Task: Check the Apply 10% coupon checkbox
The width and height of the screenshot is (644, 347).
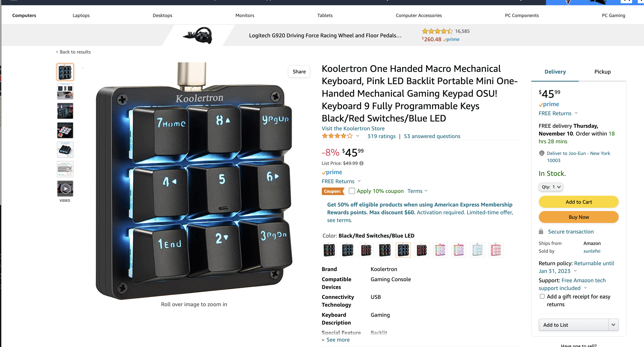Action: point(352,191)
